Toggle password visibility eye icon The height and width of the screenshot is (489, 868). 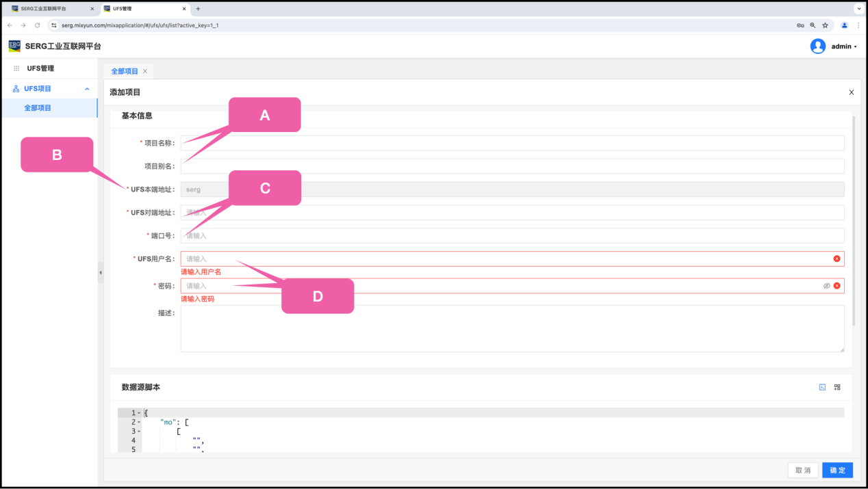[x=826, y=286]
